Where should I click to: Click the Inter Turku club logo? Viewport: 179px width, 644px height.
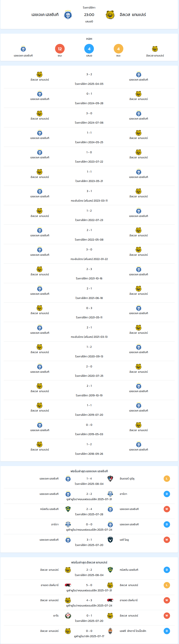click(x=110, y=478)
